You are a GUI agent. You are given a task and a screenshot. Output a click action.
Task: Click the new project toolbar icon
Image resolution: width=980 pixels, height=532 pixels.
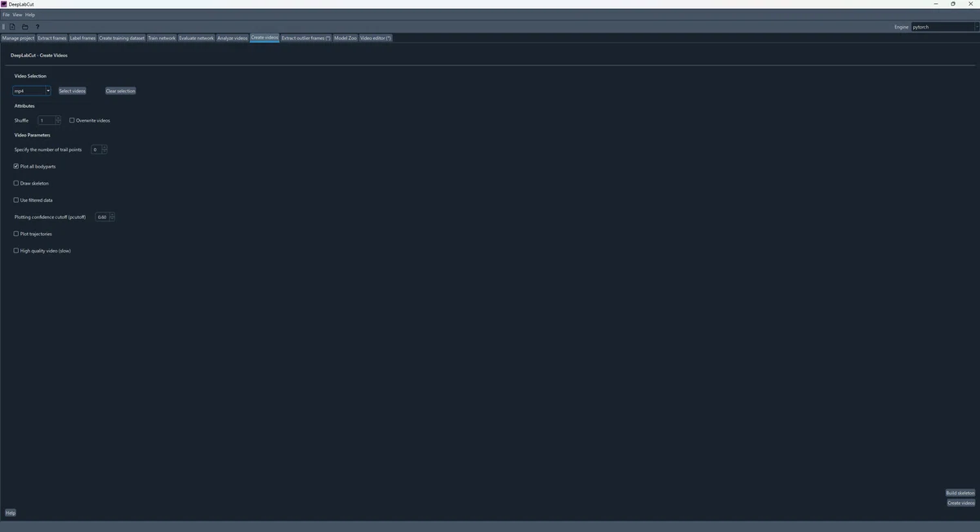click(x=12, y=27)
